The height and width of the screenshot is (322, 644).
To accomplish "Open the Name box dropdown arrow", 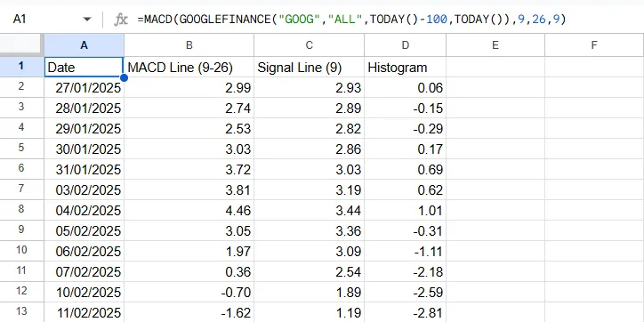I will coord(86,20).
